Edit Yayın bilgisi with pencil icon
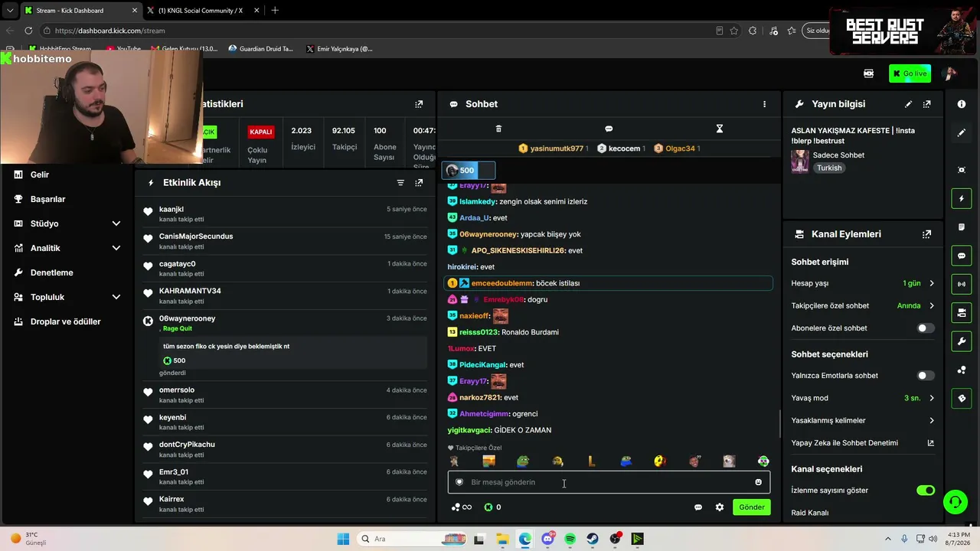980x551 pixels. tap(908, 104)
